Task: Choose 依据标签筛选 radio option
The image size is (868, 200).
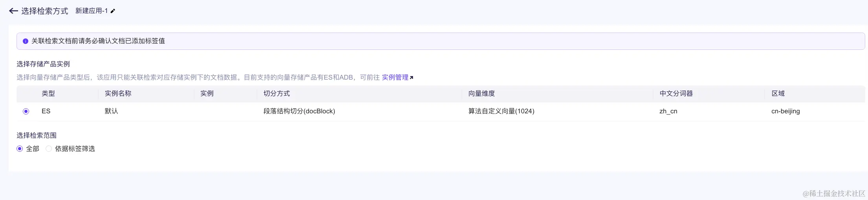Action: 49,149
